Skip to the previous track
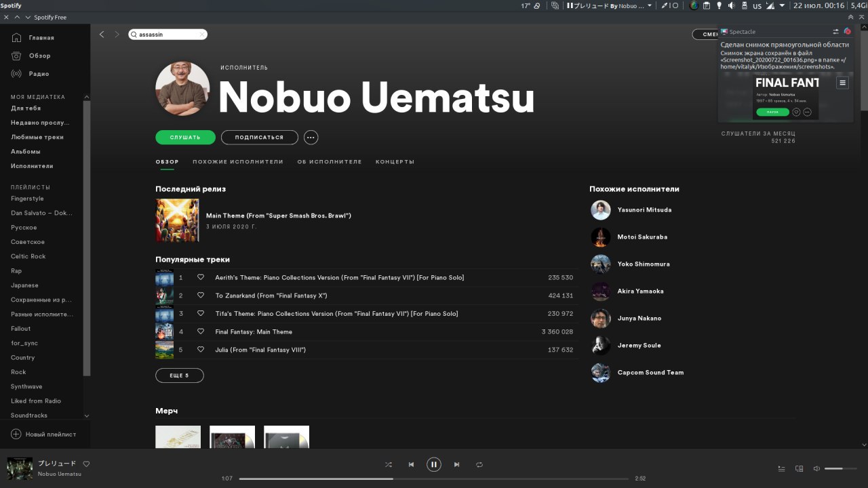868x488 pixels. pos(411,464)
